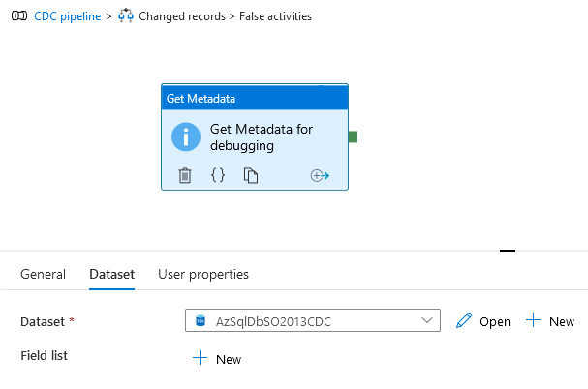The width and height of the screenshot is (588, 389).
Task: Click the False activities breadcrumb
Action: point(276,16)
